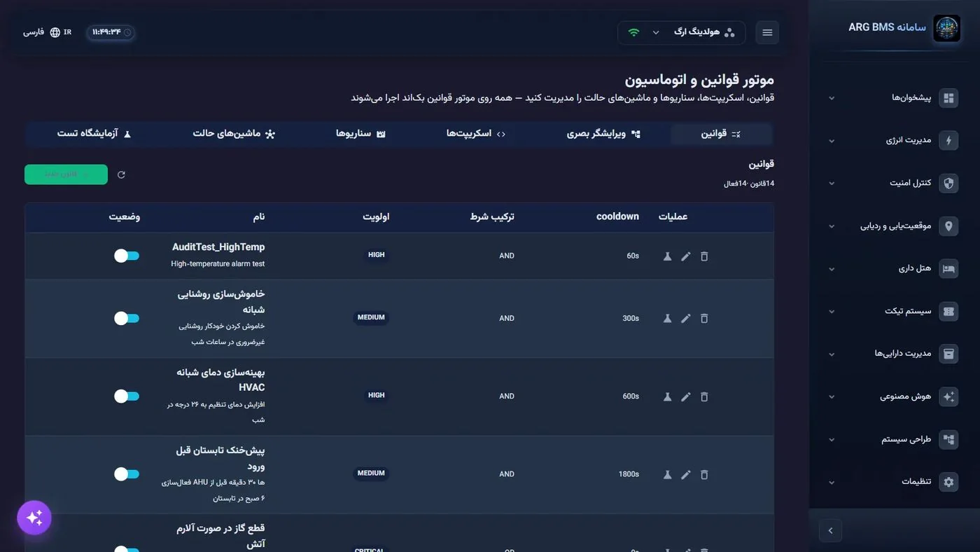The width and height of the screenshot is (980, 552).
Task: Edit the خاموش‌سازی روشنایی شبانه rule
Action: pos(686,319)
